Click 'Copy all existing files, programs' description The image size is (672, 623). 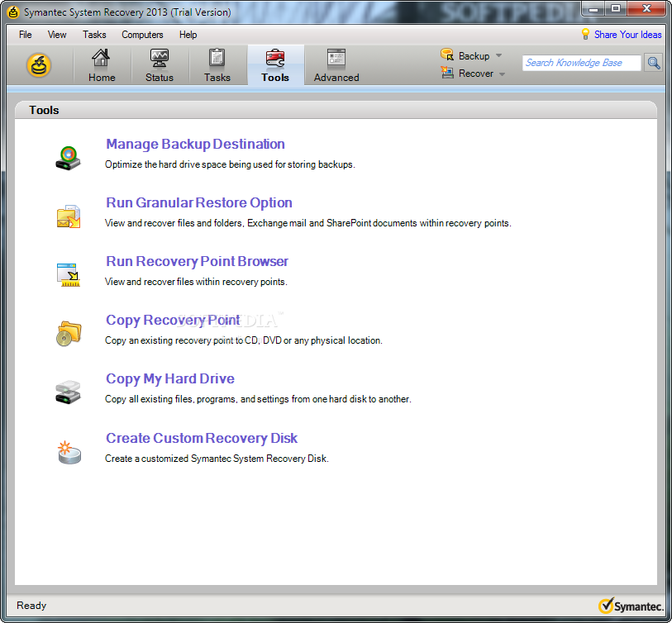258,399
